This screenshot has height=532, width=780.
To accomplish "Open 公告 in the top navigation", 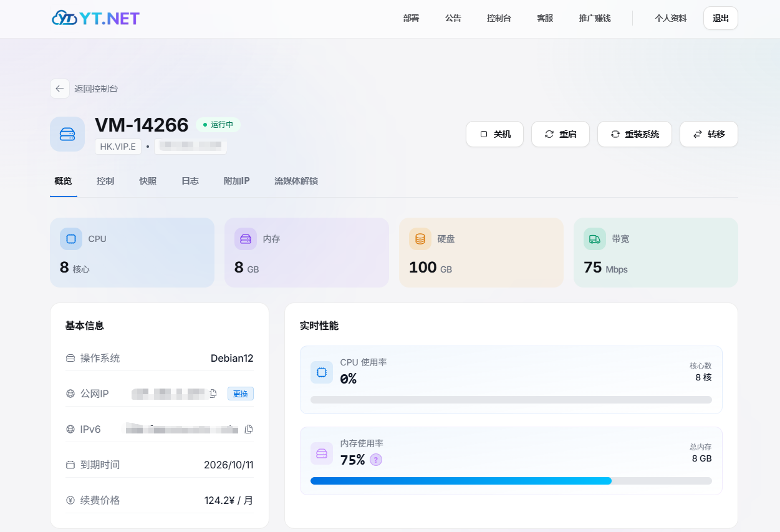I will [453, 18].
